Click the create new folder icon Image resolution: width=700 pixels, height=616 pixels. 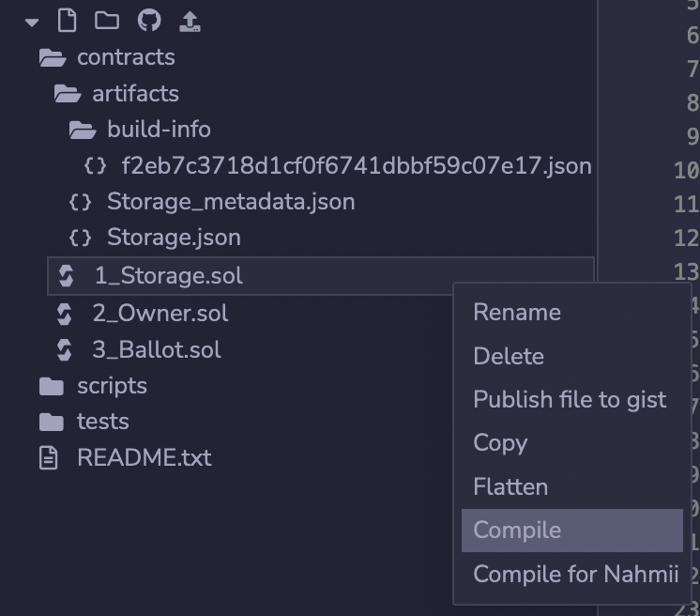pyautogui.click(x=107, y=21)
